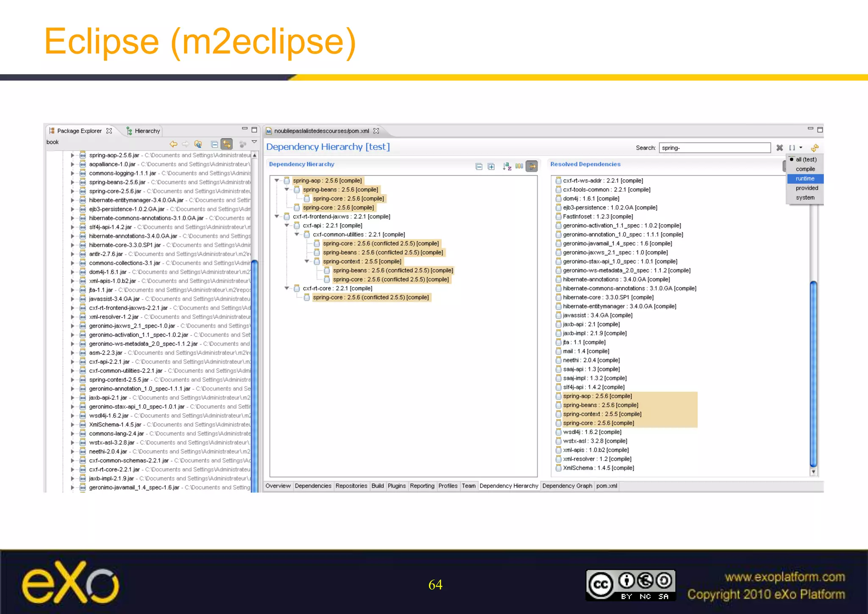The height and width of the screenshot is (614, 868).
Task: Expand all in Dependency Hierarchy toolbar
Action: coord(491,167)
